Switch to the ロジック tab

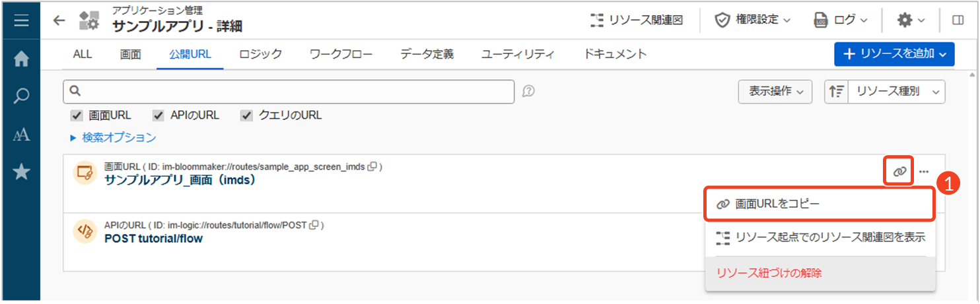tap(260, 54)
